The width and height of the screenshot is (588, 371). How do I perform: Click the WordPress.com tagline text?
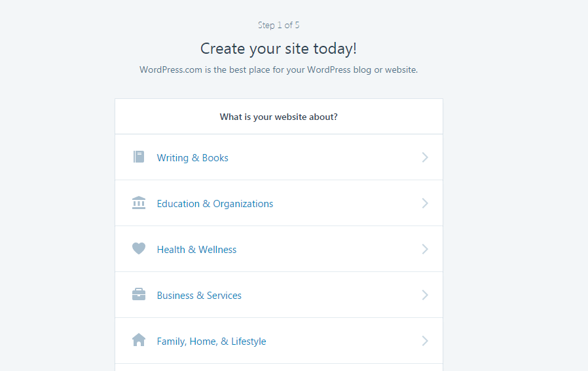pyautogui.click(x=278, y=69)
